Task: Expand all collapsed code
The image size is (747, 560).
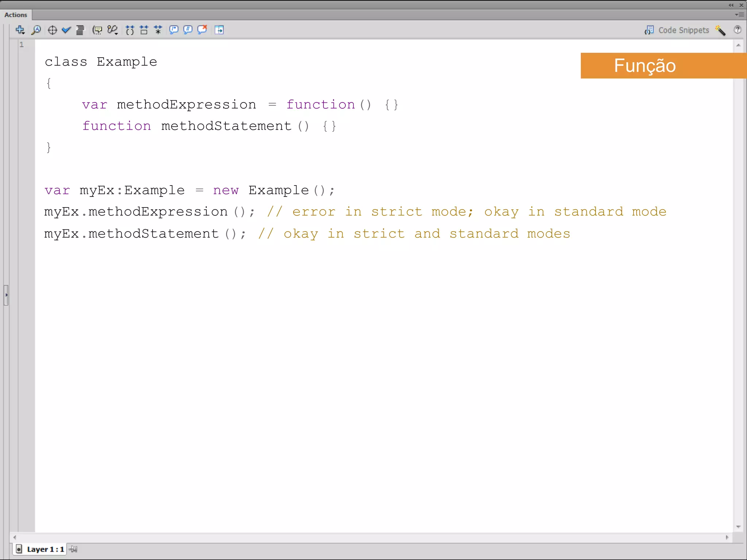Action: pyautogui.click(x=158, y=30)
